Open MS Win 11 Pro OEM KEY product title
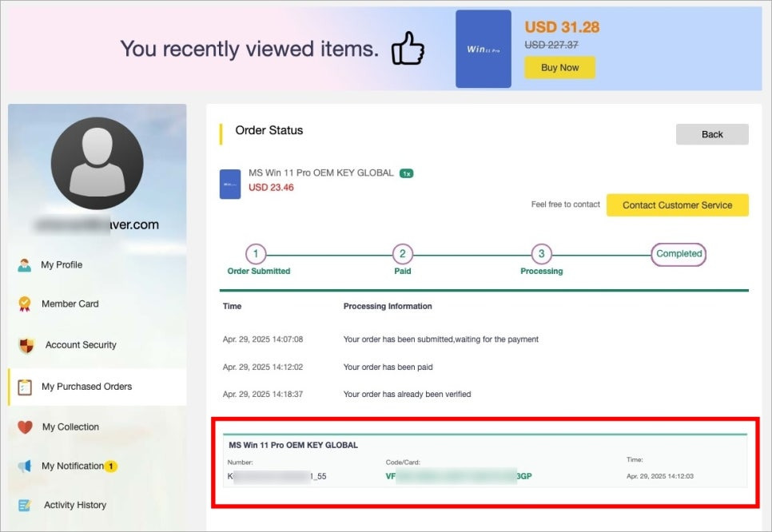This screenshot has height=532, width=772. coord(321,173)
